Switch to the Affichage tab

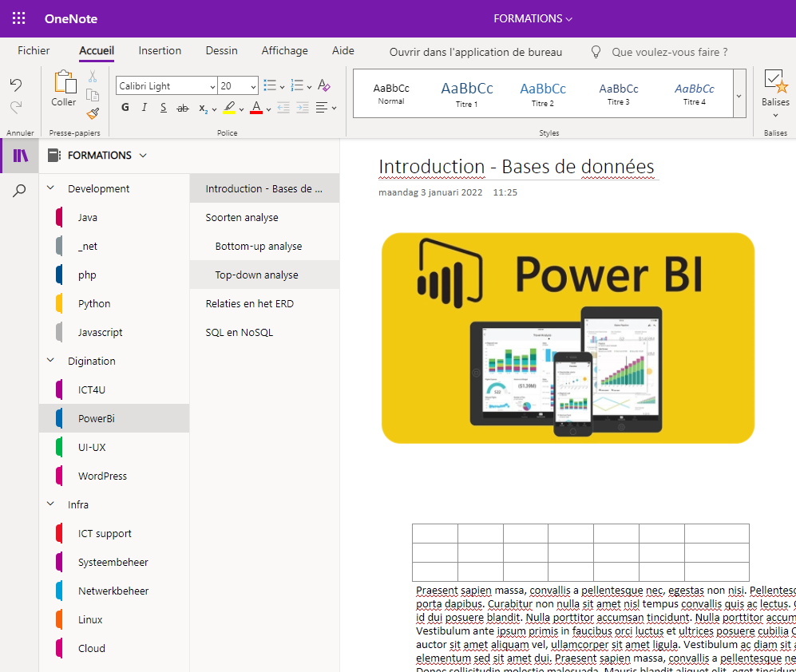[285, 51]
